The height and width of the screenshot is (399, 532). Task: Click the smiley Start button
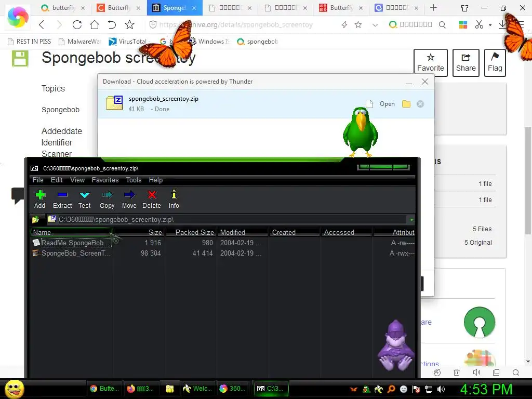click(x=15, y=389)
